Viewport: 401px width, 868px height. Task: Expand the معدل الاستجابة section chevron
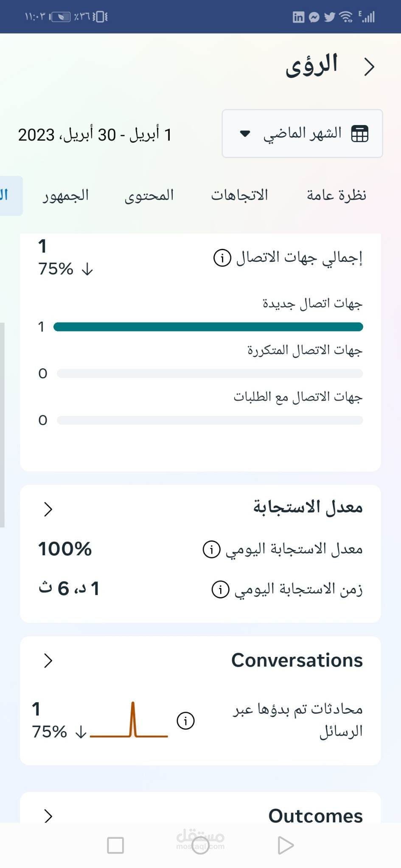[x=48, y=509]
